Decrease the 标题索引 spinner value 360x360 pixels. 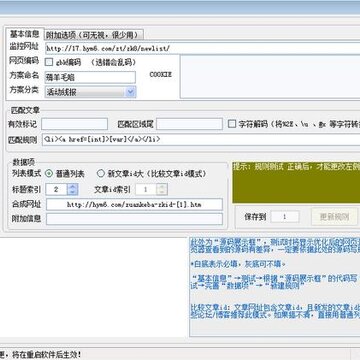(x=73, y=192)
